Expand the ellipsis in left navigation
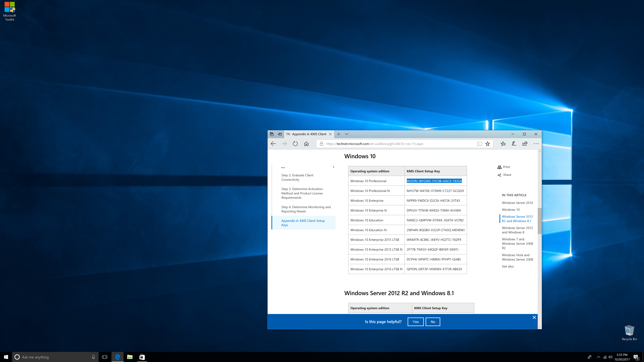644x362 pixels. (283, 167)
